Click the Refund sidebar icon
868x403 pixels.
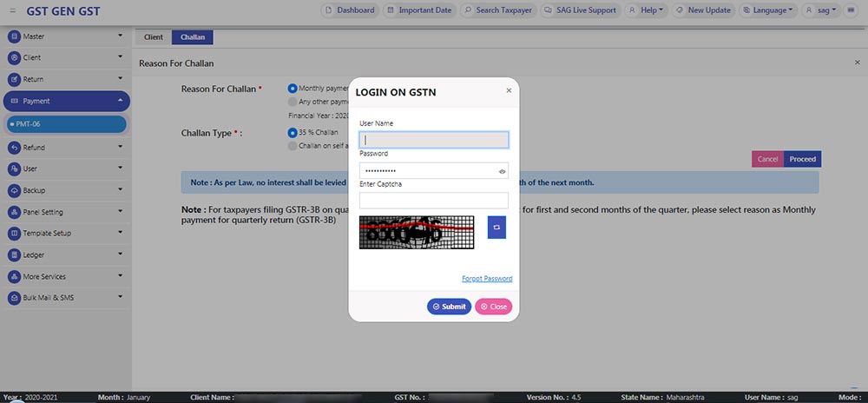click(x=14, y=148)
